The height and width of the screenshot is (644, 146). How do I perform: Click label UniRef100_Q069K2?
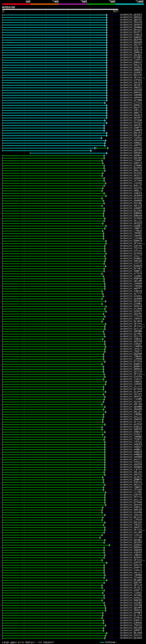(x=131, y=72)
